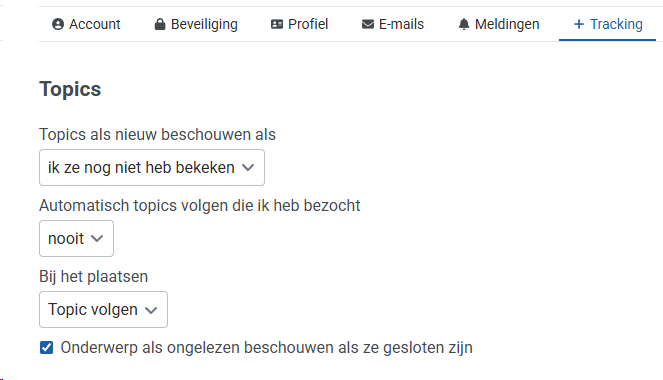The image size is (663, 380).
Task: Go to the Profiel tab
Action: pos(299,25)
